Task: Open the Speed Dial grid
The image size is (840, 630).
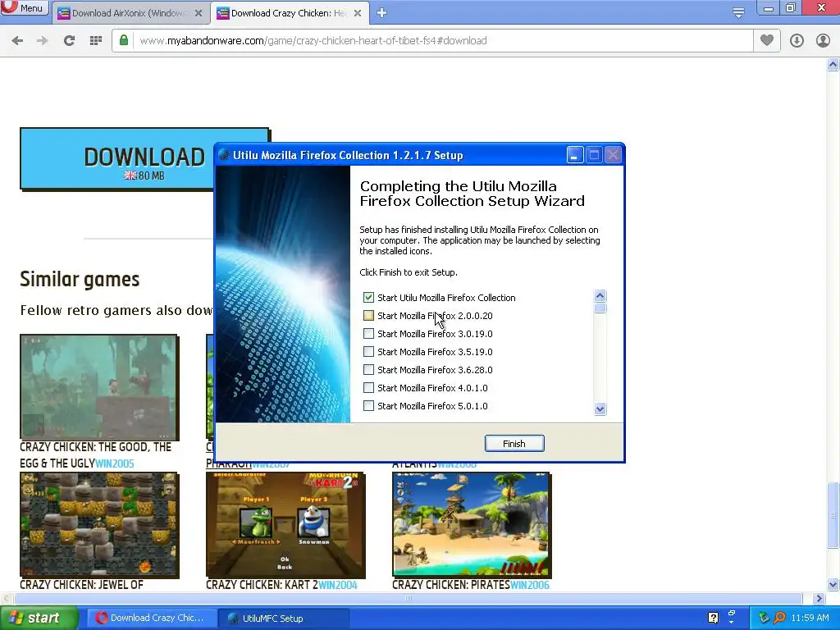Action: 96,41
